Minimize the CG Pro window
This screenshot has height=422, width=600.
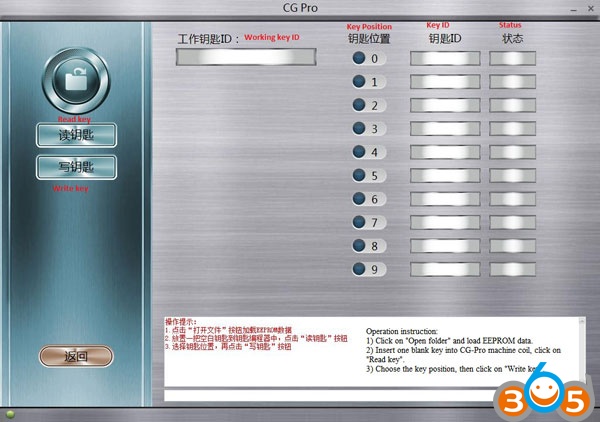(x=573, y=10)
